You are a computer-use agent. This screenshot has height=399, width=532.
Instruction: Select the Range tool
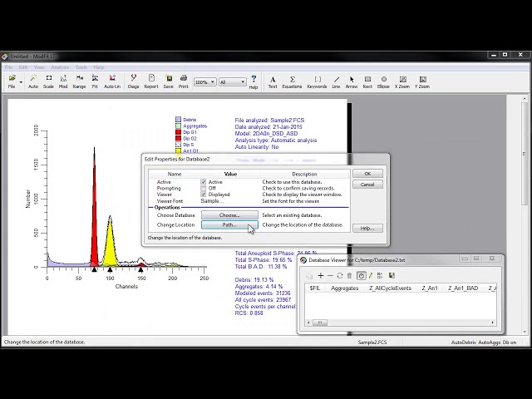(x=80, y=81)
